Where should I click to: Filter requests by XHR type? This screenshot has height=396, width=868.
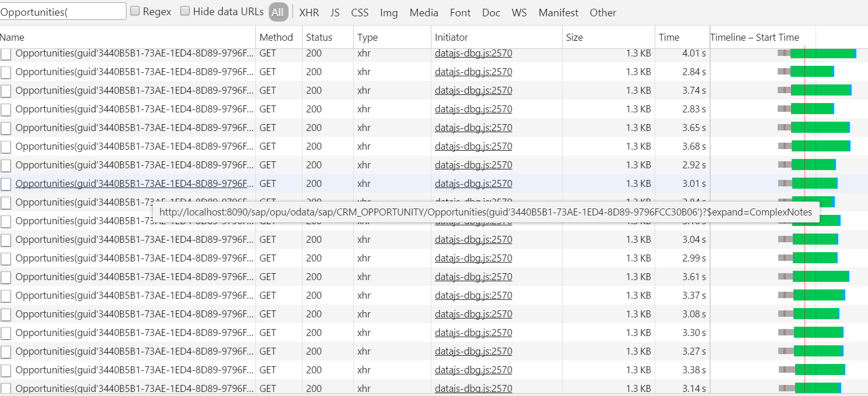[x=309, y=12]
